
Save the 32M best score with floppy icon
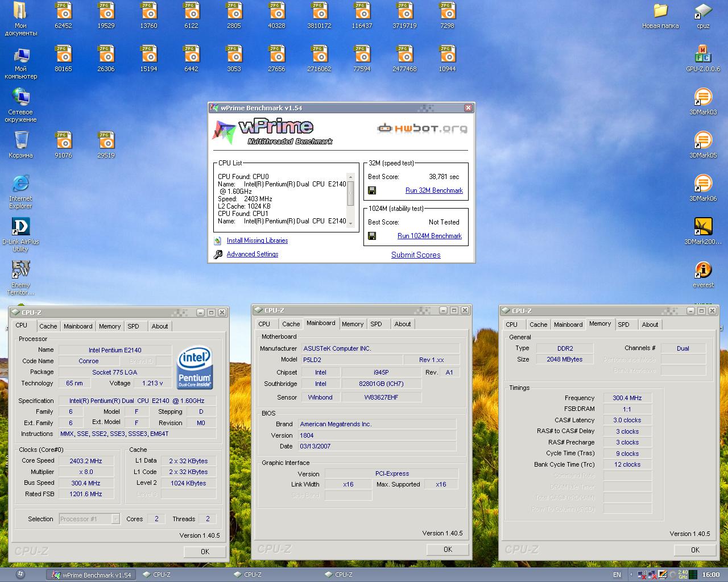pos(372,190)
